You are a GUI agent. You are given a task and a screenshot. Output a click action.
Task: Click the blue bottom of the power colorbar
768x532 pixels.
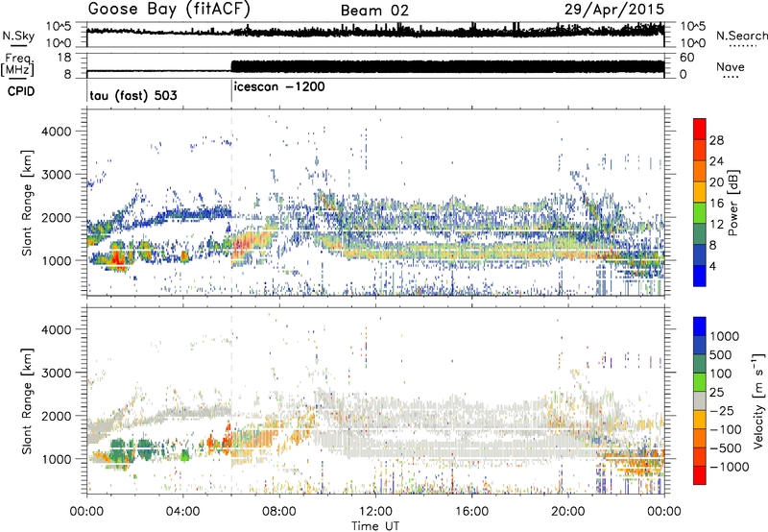click(x=700, y=277)
